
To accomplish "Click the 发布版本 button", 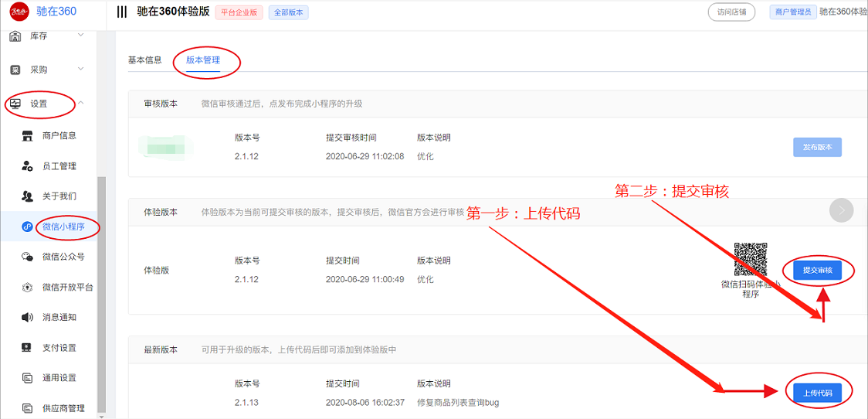I will coord(817,147).
